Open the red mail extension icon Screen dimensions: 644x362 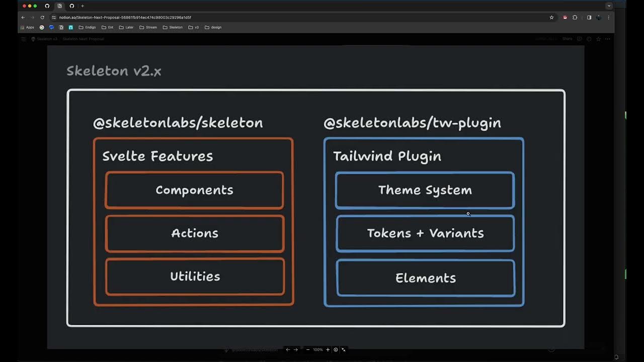tap(565, 17)
